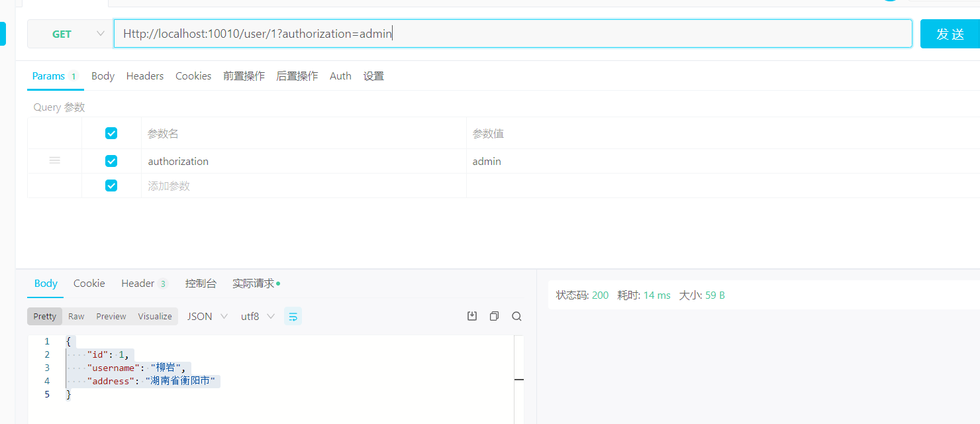Toggle checkbox in the 添加参数 row
The width and height of the screenshot is (980, 424).
[x=111, y=185]
